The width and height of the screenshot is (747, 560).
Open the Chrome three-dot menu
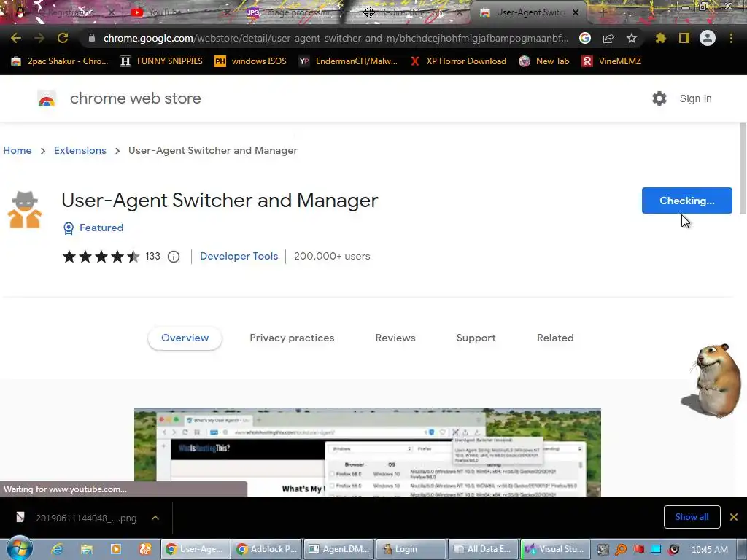[731, 38]
